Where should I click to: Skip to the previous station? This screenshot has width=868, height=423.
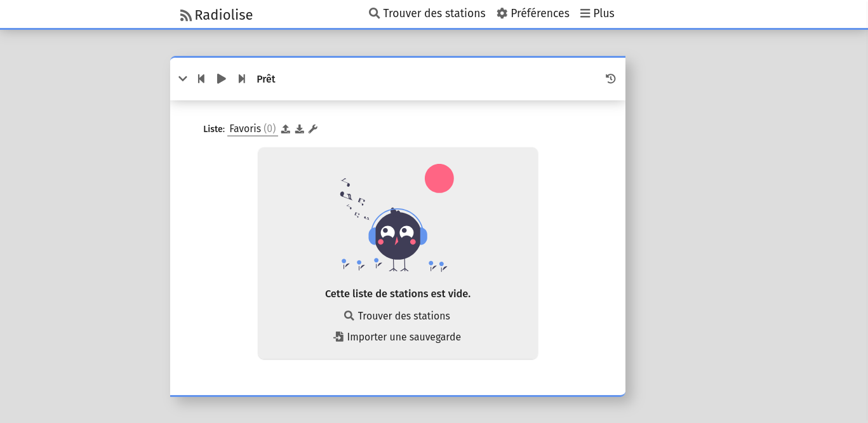(201, 79)
